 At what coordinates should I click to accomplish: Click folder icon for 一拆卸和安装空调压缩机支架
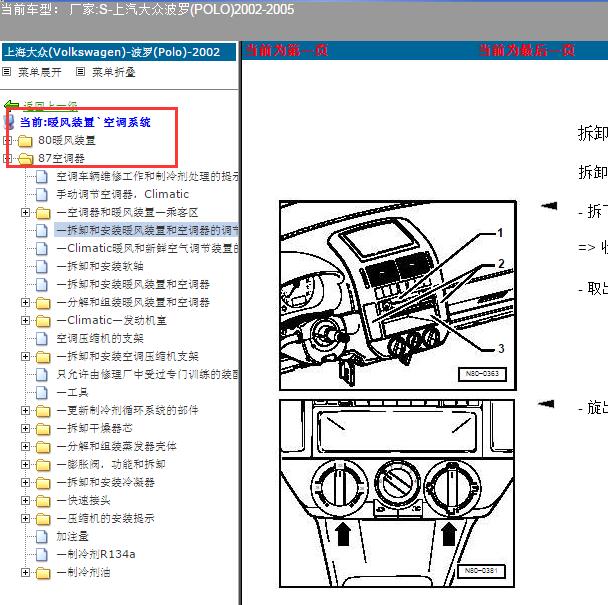tap(43, 356)
